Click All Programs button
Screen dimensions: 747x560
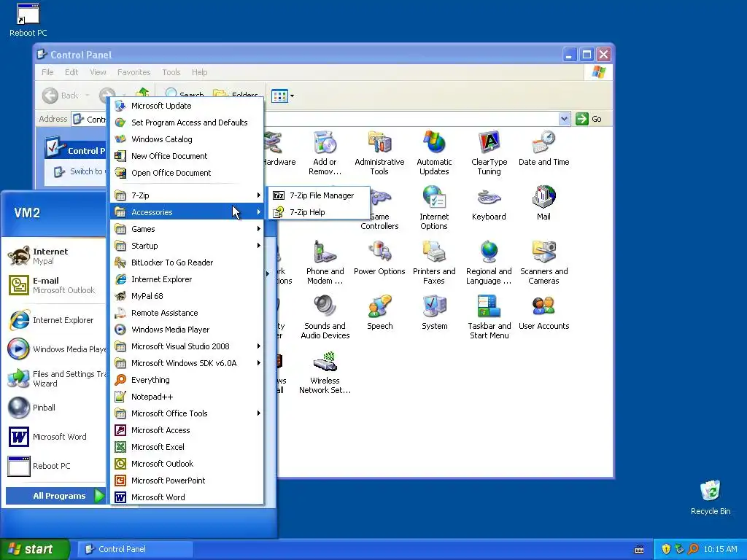[x=55, y=496]
